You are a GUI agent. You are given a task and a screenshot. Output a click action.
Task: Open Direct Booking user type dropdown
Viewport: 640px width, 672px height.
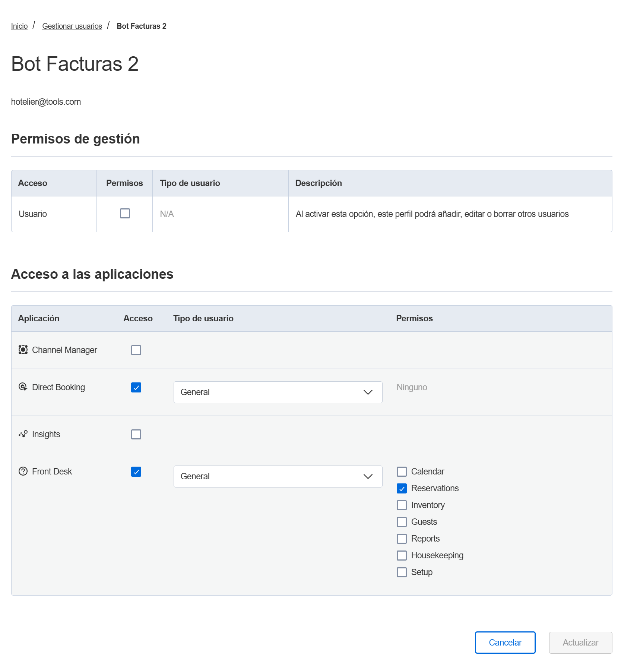[278, 392]
